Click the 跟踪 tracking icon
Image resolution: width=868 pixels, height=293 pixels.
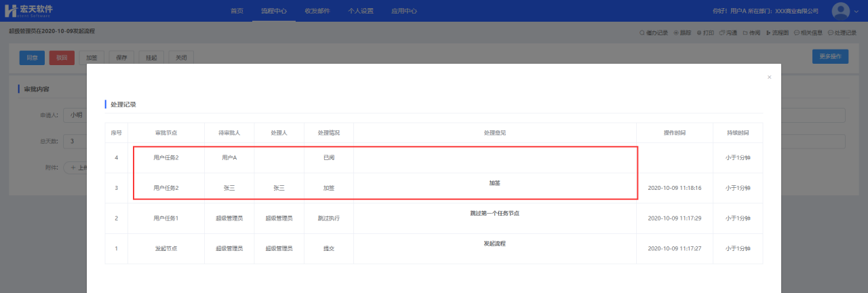tap(676, 33)
